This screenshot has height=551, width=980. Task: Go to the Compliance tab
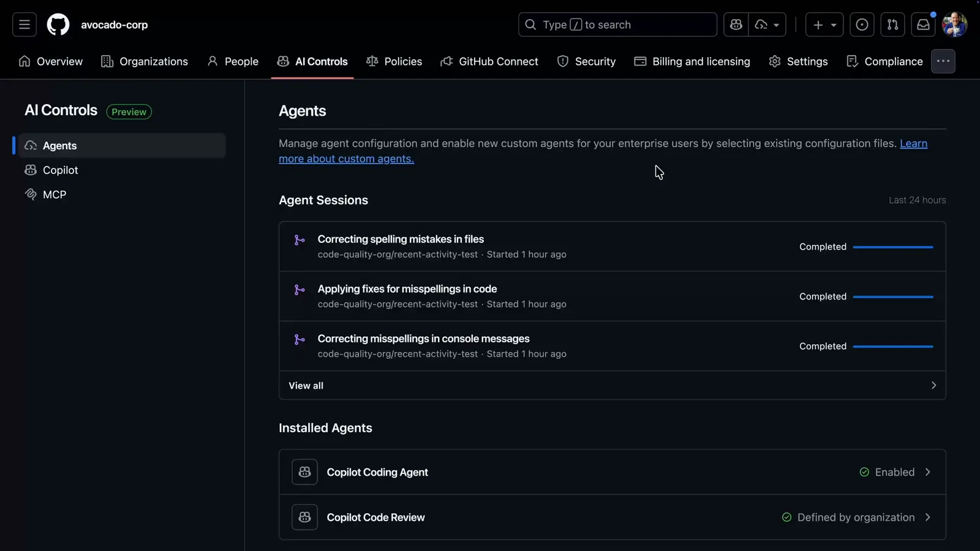click(884, 61)
